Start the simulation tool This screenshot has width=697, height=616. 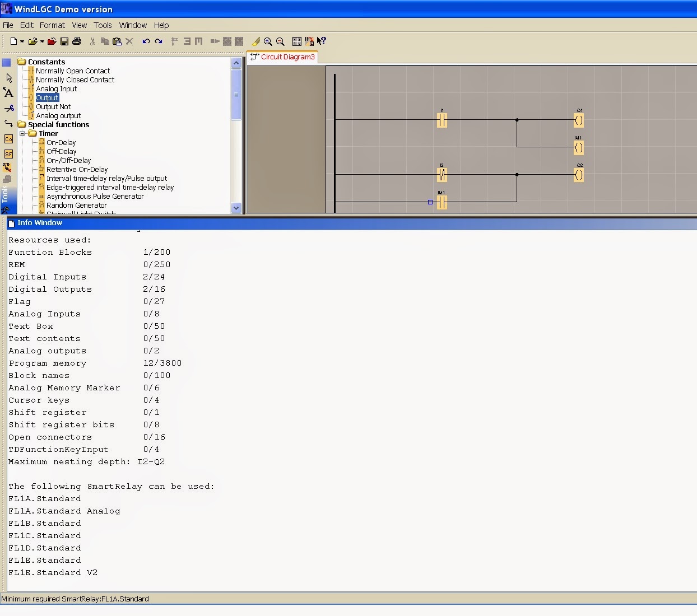(256, 41)
